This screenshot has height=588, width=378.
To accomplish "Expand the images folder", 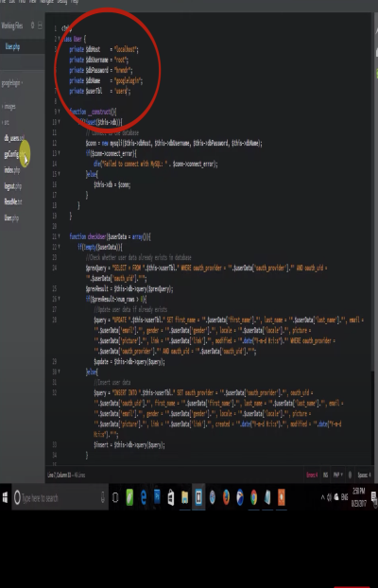I will 9,107.
